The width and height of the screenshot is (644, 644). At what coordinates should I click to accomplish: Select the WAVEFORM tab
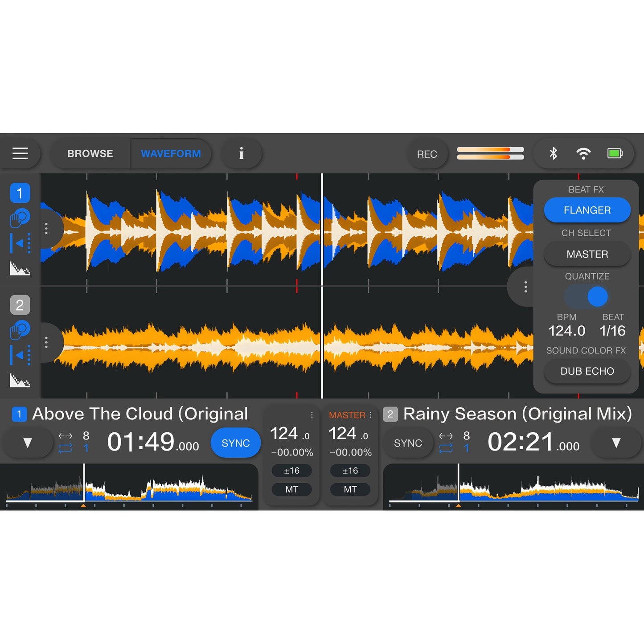(171, 153)
